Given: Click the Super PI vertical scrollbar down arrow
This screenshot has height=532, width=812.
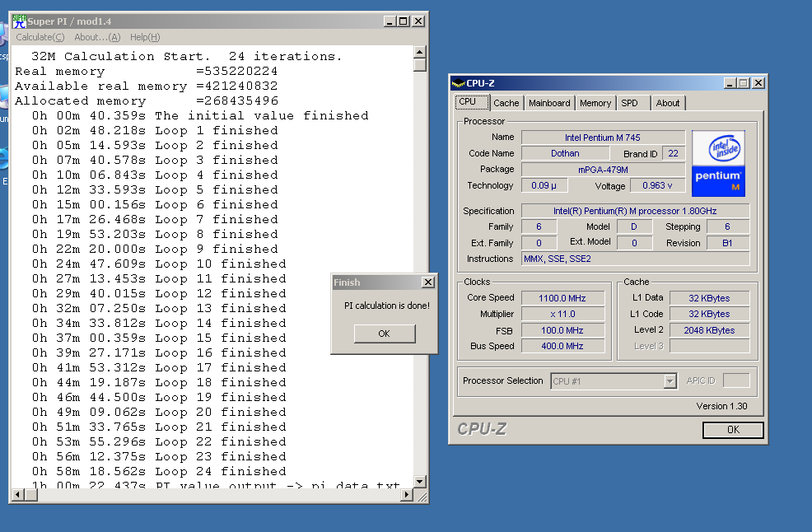Looking at the screenshot, I should pos(420,481).
